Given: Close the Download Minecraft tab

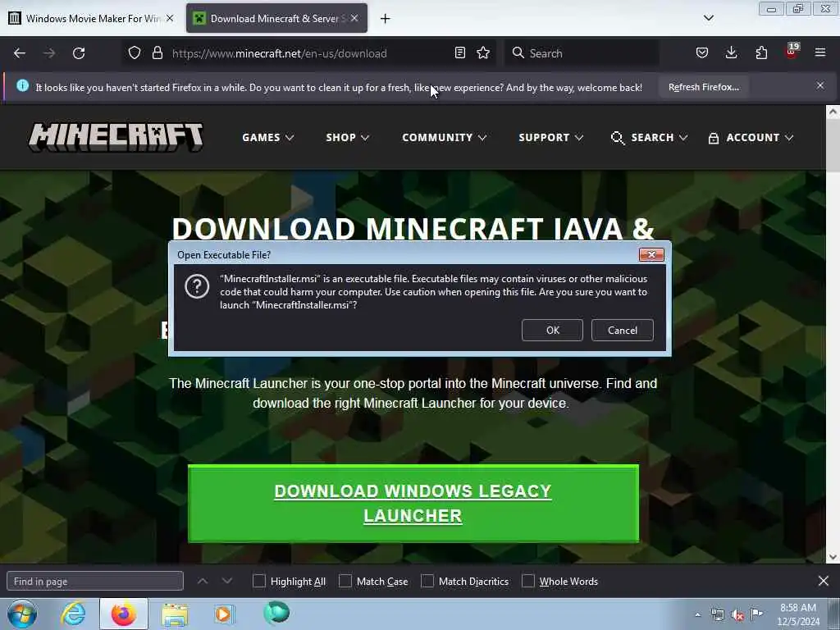Looking at the screenshot, I should click(354, 18).
